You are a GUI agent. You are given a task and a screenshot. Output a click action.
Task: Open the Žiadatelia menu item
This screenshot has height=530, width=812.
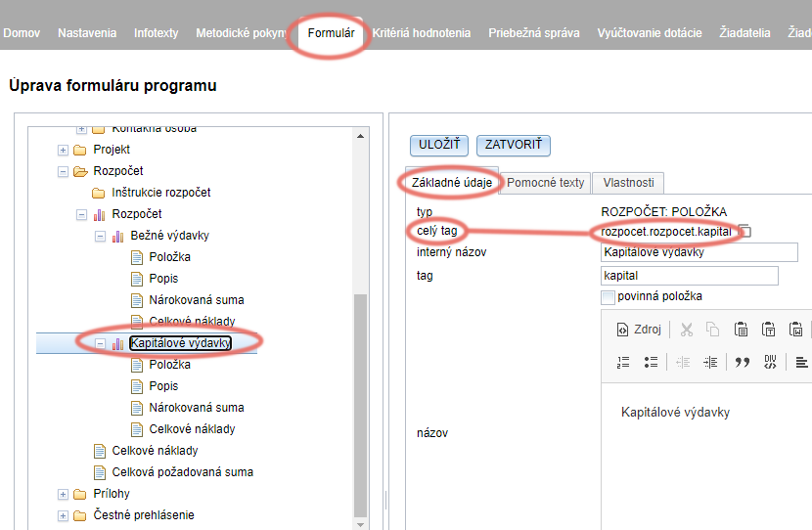(744, 33)
